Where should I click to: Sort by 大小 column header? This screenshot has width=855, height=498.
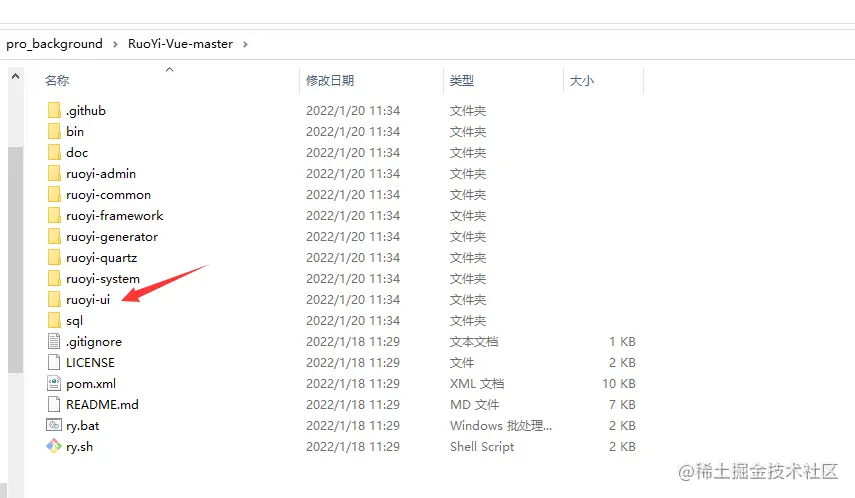(581, 81)
